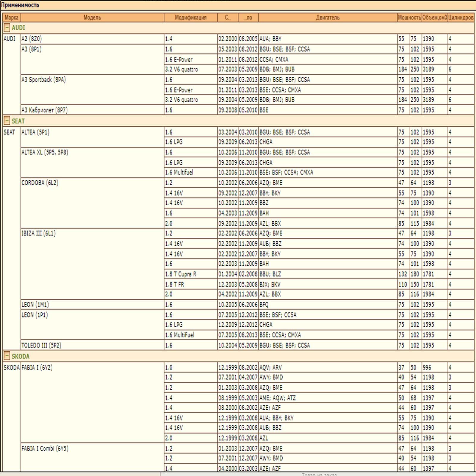
Task: Click the Мощность column header
Action: [x=409, y=18]
